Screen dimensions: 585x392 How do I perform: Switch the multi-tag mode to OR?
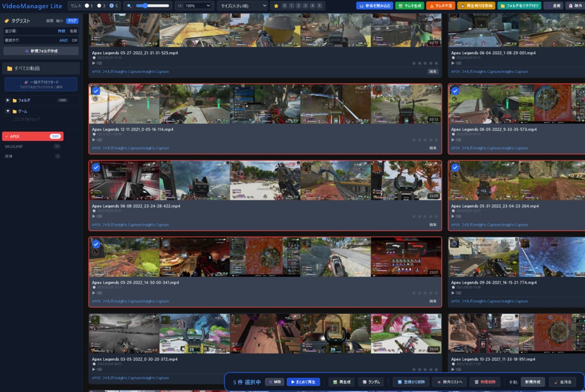coord(75,41)
